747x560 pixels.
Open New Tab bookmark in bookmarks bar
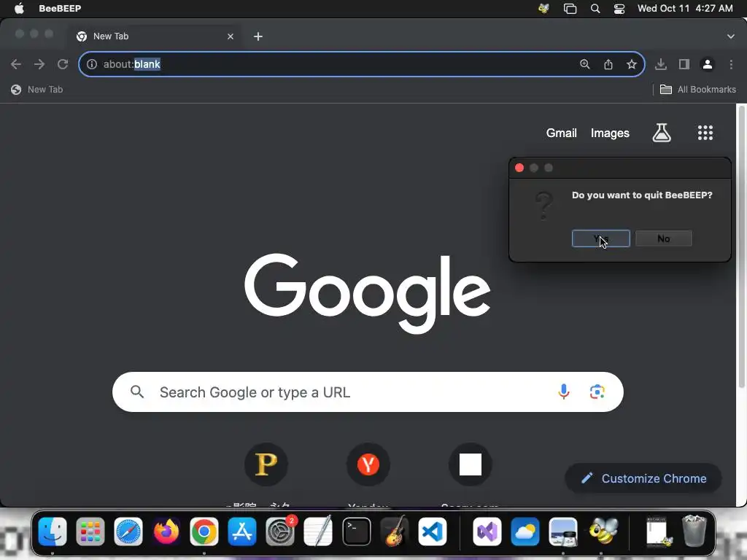pyautogui.click(x=37, y=90)
